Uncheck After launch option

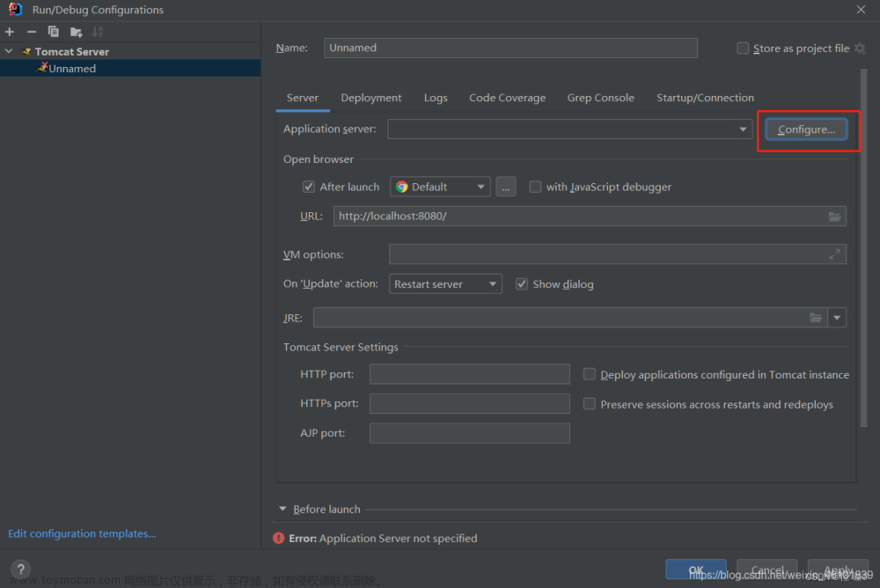click(x=309, y=187)
